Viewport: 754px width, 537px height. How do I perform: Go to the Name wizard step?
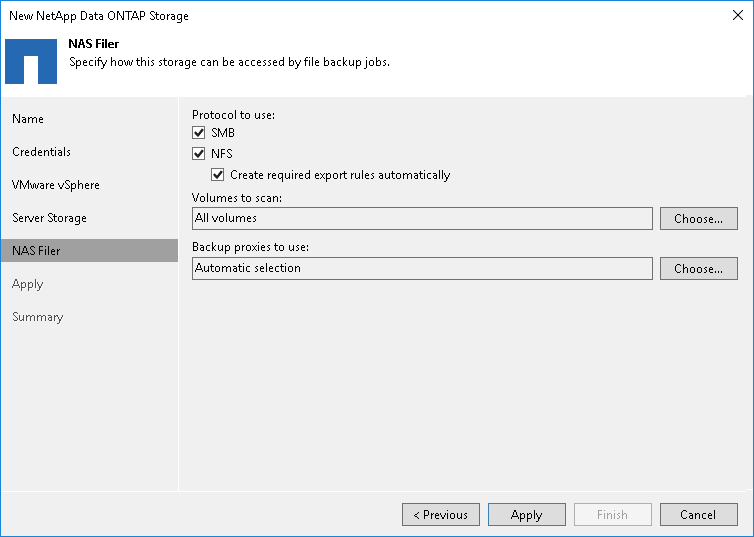point(28,119)
